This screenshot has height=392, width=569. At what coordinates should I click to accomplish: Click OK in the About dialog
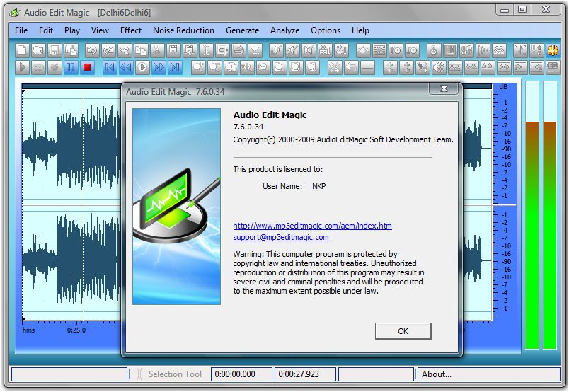click(x=403, y=331)
